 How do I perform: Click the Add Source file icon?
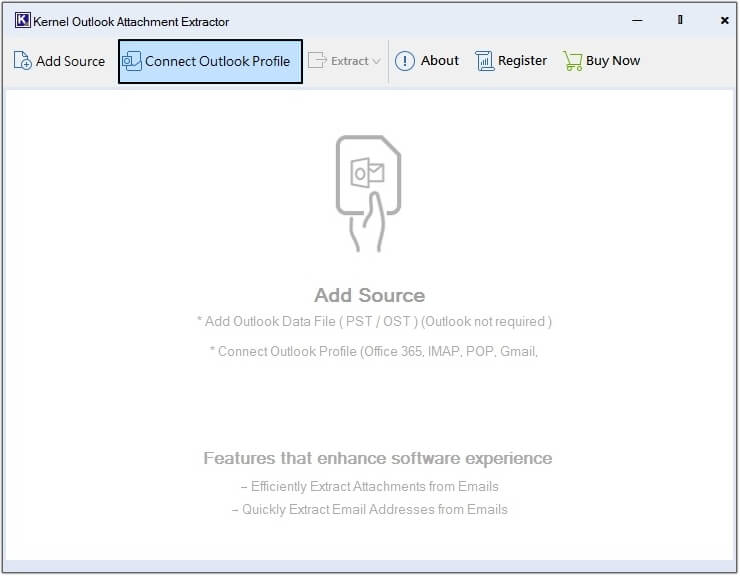click(x=22, y=60)
